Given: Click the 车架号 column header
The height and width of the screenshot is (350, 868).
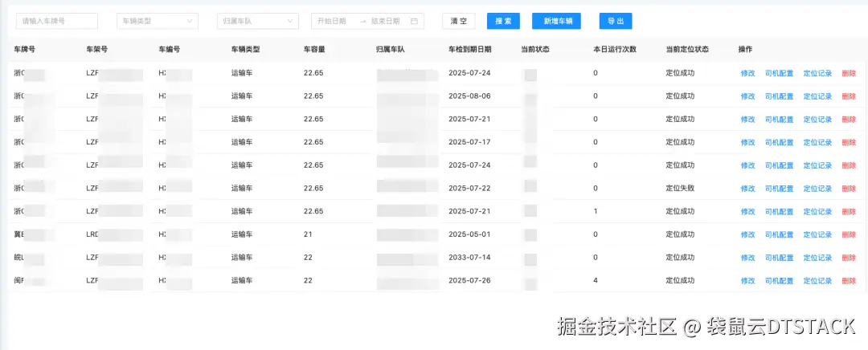Looking at the screenshot, I should 97,49.
